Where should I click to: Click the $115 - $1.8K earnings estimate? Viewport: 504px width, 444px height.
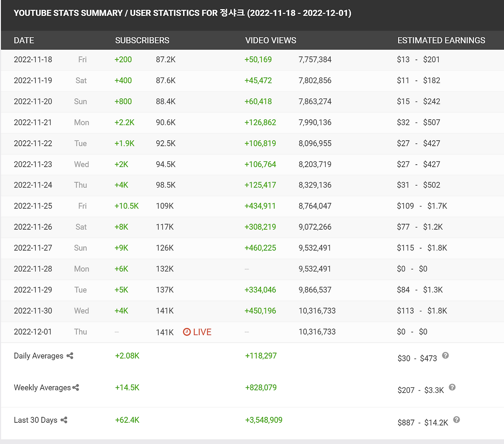[x=422, y=248]
